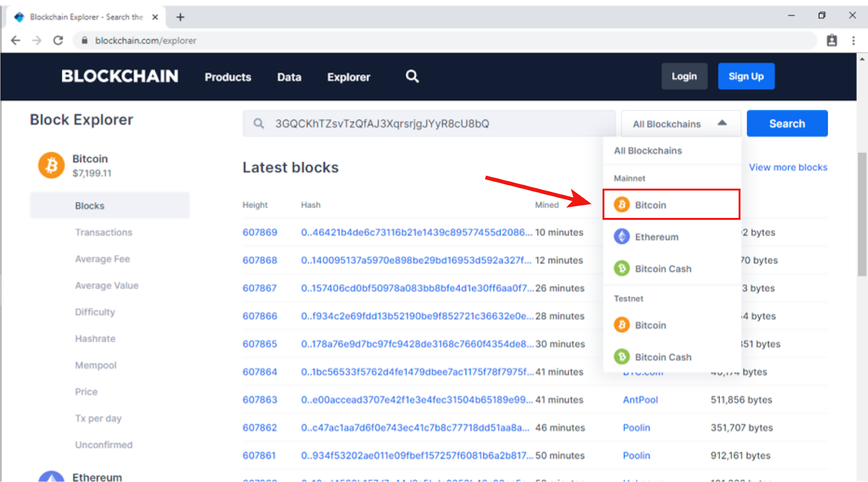
Task: Click the page vertical scrollbar
Action: click(x=862, y=214)
